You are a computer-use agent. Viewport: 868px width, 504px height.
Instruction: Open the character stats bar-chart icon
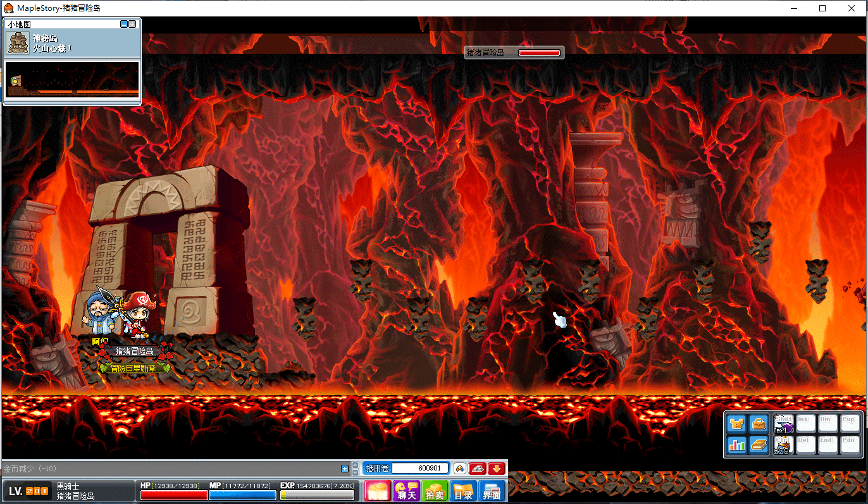(736, 445)
